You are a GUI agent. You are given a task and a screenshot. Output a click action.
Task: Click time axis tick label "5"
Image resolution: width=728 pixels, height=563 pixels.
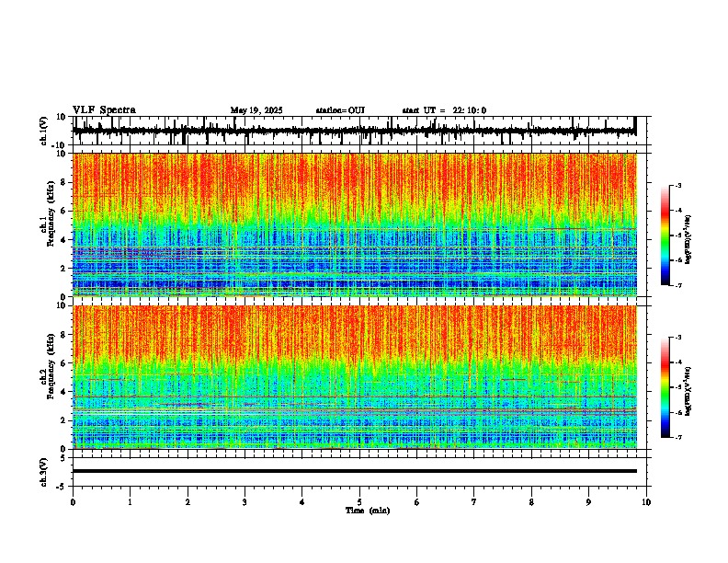359,502
